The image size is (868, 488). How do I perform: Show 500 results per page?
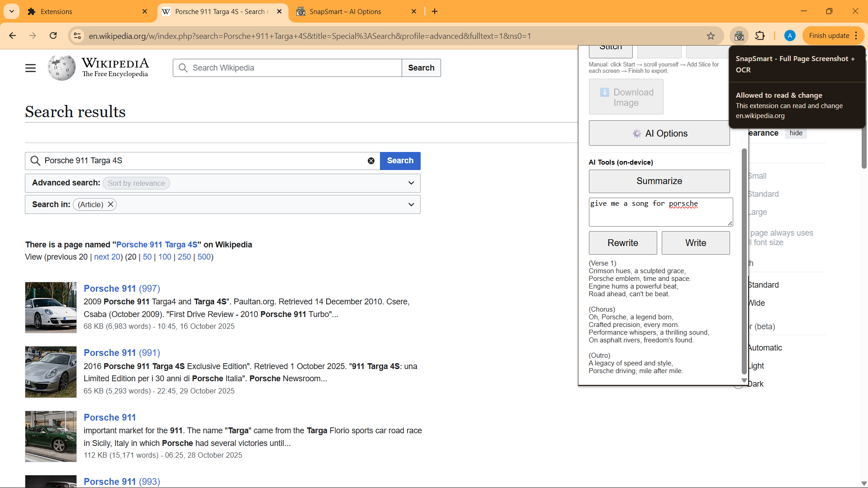[204, 257]
